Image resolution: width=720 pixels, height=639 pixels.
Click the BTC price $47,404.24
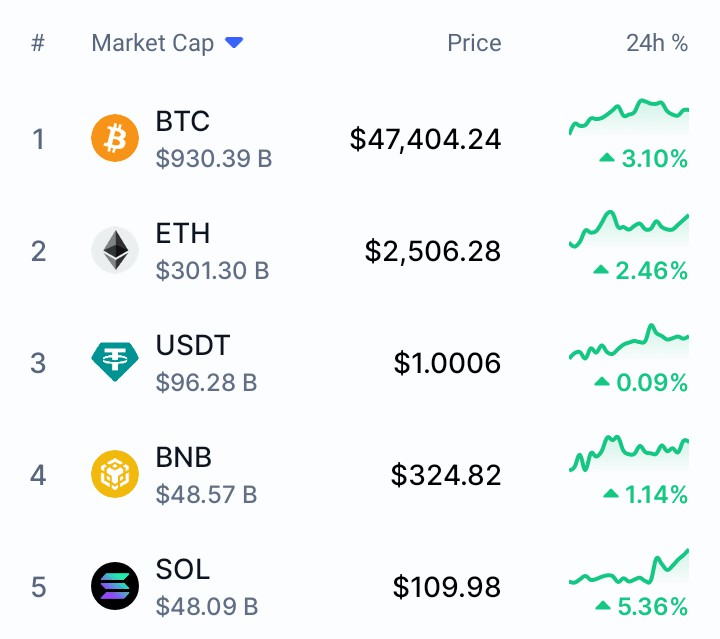425,140
